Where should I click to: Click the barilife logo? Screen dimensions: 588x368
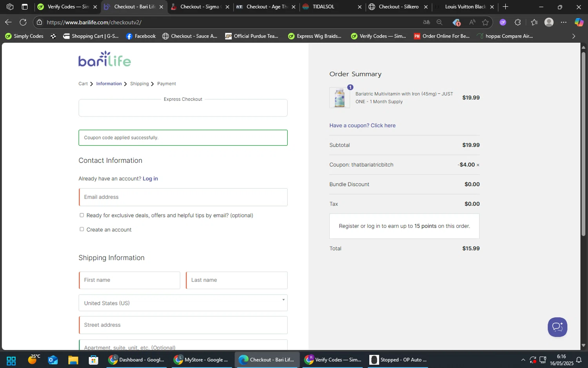(x=105, y=59)
